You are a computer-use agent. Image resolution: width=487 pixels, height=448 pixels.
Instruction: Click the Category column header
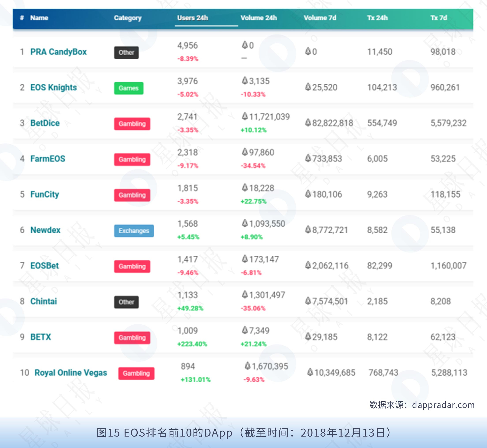coord(128,18)
